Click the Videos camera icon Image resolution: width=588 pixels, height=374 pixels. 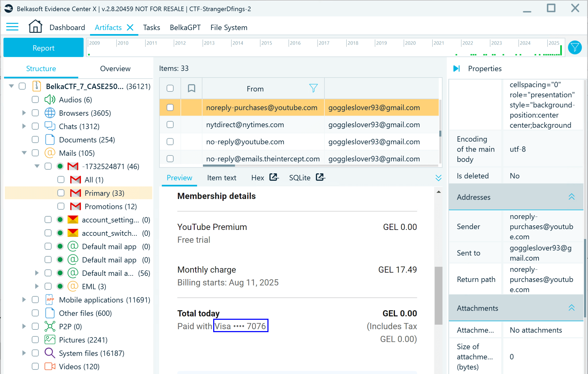pos(50,366)
